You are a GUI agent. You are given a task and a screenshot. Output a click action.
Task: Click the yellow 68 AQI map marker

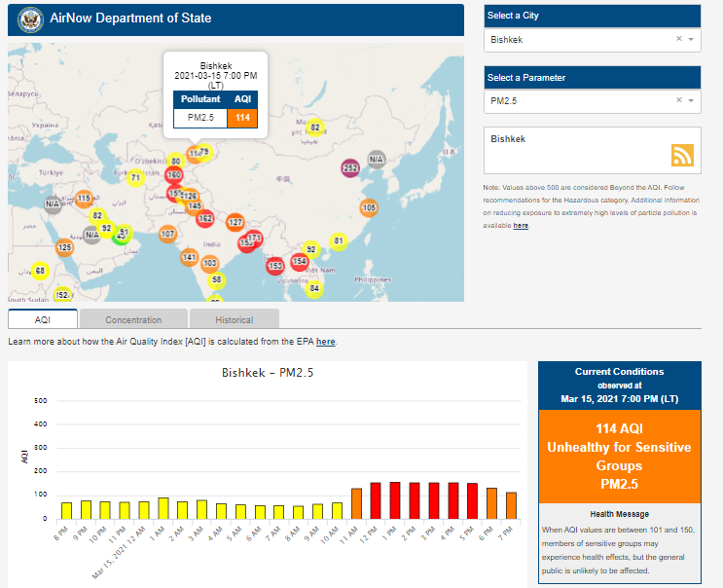tap(40, 271)
